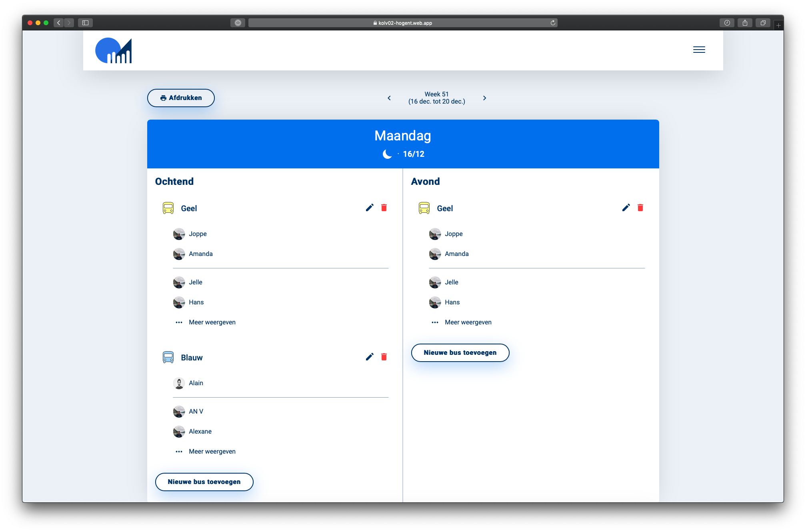Screen dimensions: 806x532
Task: Click the Afdrukken print button
Action: tap(181, 98)
